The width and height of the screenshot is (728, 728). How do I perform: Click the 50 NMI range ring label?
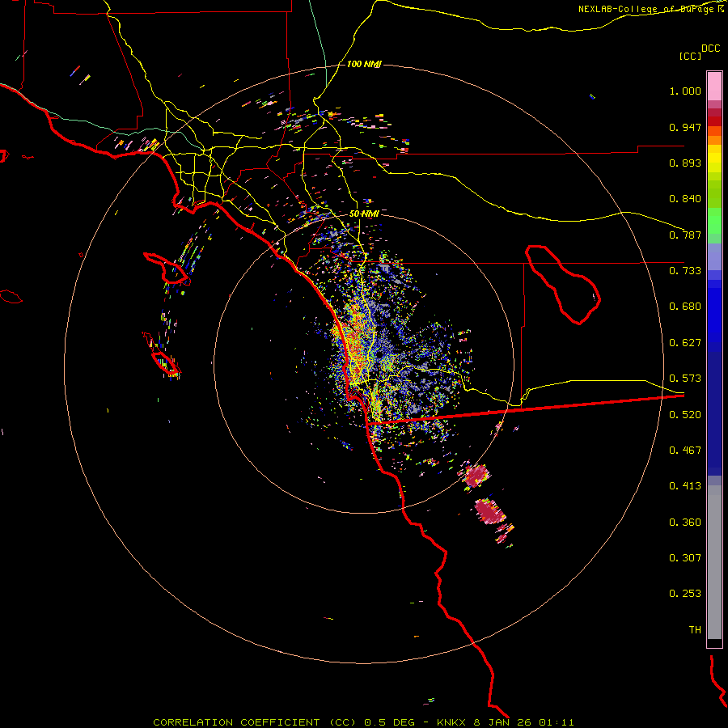tap(364, 214)
